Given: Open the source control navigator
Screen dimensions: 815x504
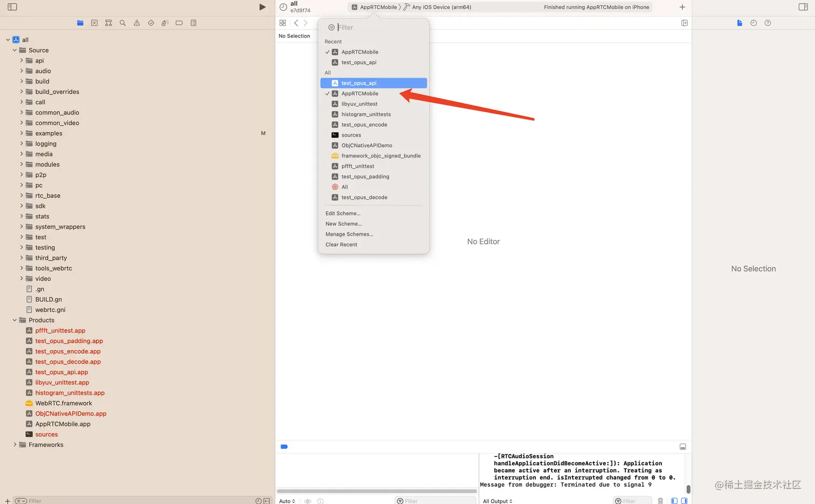Looking at the screenshot, I should [x=94, y=23].
